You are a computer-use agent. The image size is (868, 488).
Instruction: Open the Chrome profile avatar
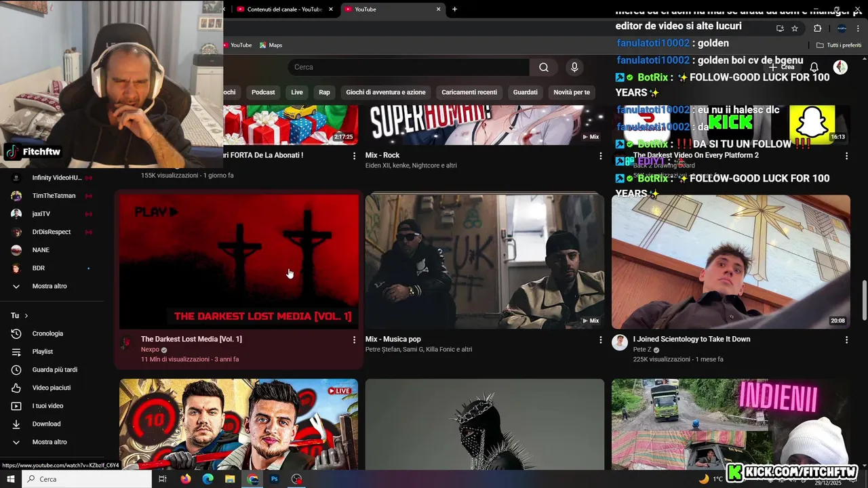[842, 28]
